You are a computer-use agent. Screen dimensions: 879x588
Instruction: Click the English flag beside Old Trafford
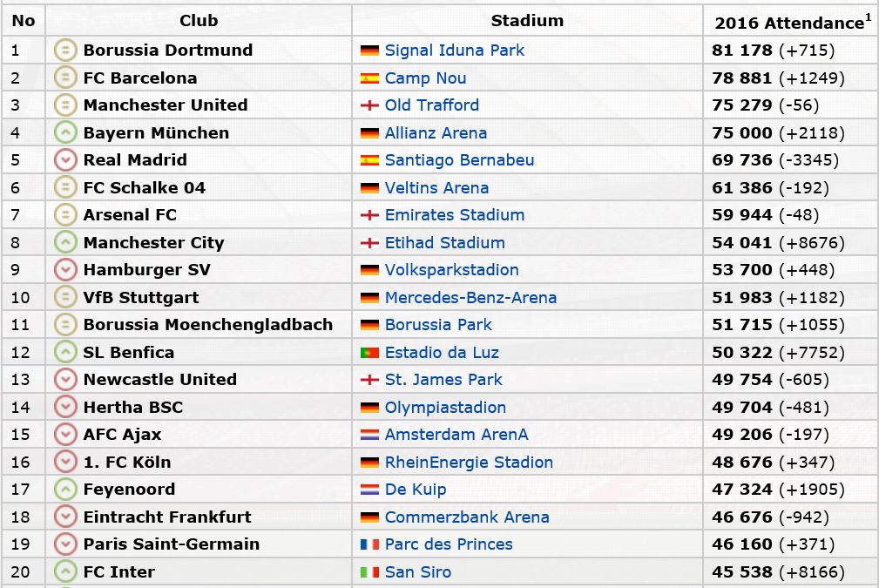pyautogui.click(x=369, y=106)
